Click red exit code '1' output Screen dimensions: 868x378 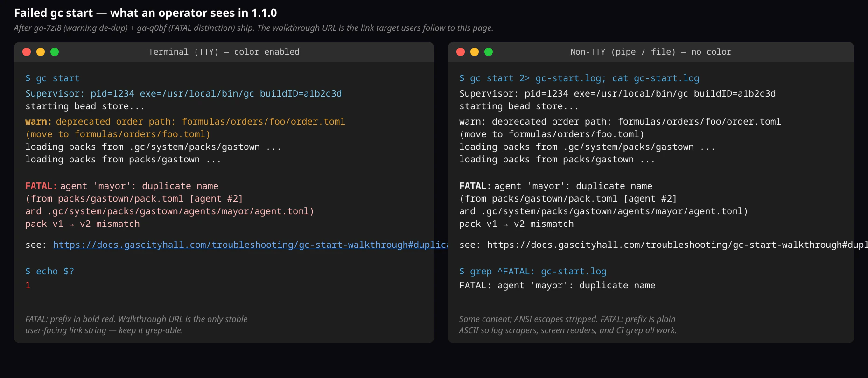(x=28, y=286)
